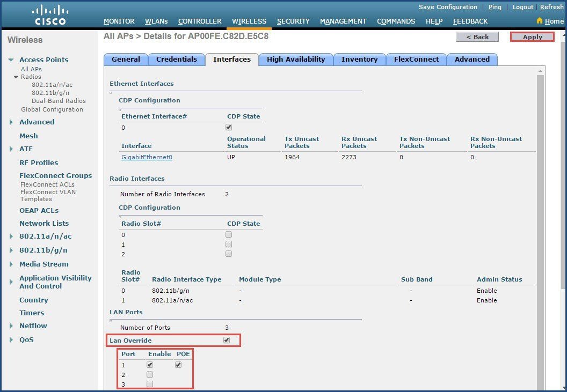This screenshot has width=567, height=392.
Task: Switch to the FlexConnect tab
Action: [416, 60]
